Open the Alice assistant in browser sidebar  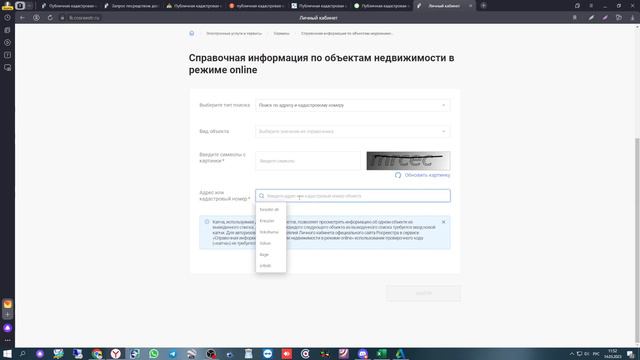(x=7, y=328)
